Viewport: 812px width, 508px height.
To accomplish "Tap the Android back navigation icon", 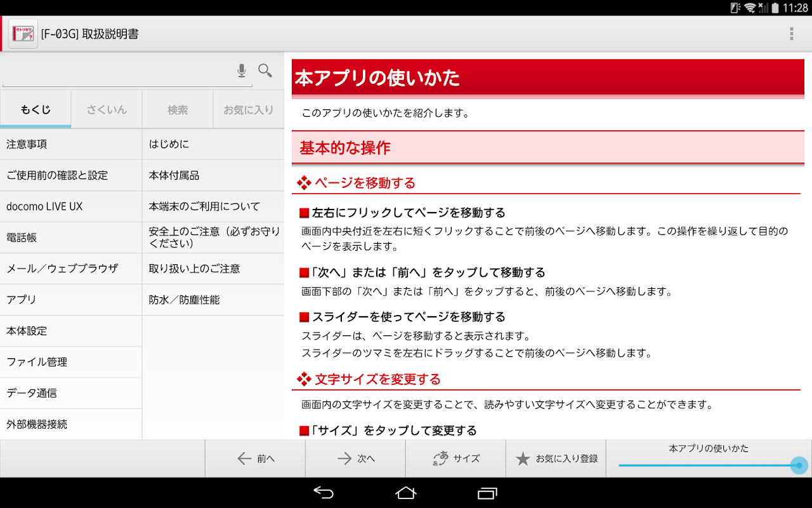I will point(323,493).
